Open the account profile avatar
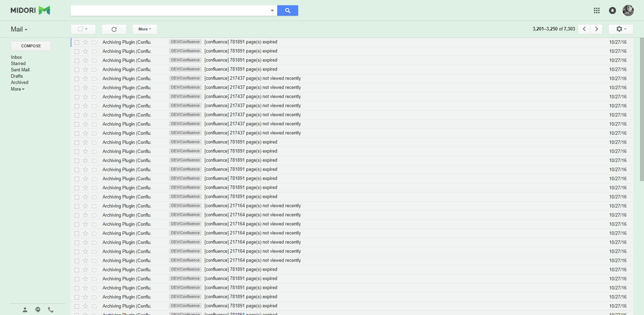This screenshot has width=644, height=315. [x=628, y=10]
